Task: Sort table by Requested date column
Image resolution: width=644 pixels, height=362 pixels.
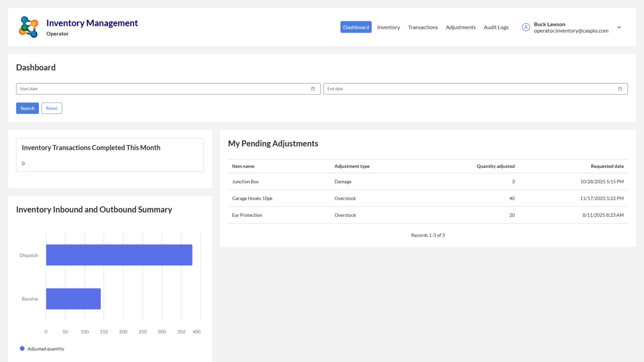Action: pos(607,166)
